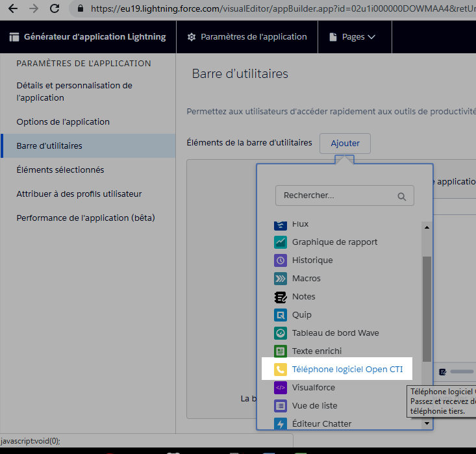The height and width of the screenshot is (454, 476).
Task: Click the Flux component icon
Action: point(280,225)
